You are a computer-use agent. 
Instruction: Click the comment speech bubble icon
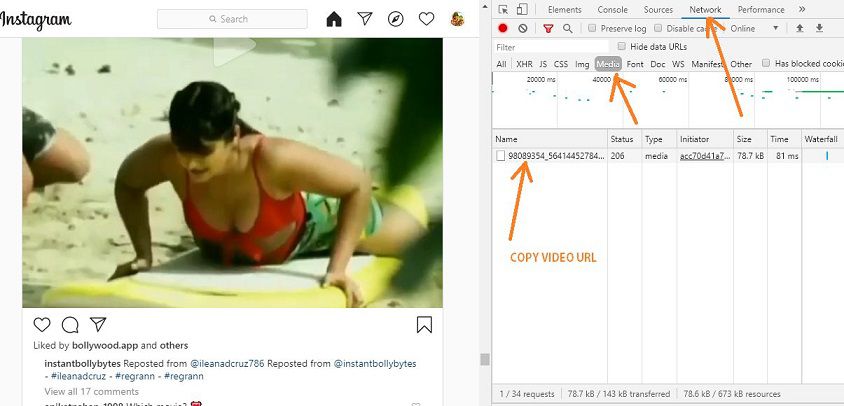70,325
